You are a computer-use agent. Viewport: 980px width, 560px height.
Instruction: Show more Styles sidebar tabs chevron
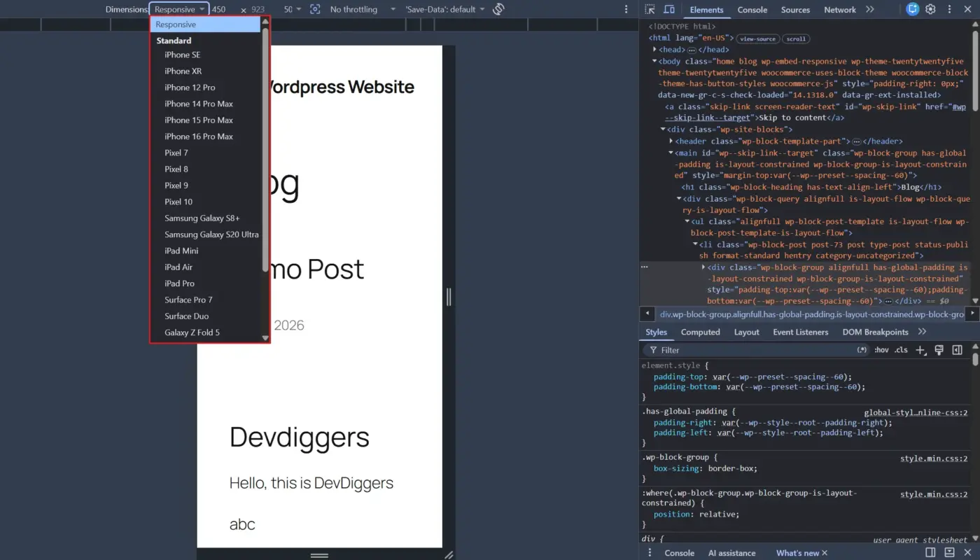pos(922,332)
